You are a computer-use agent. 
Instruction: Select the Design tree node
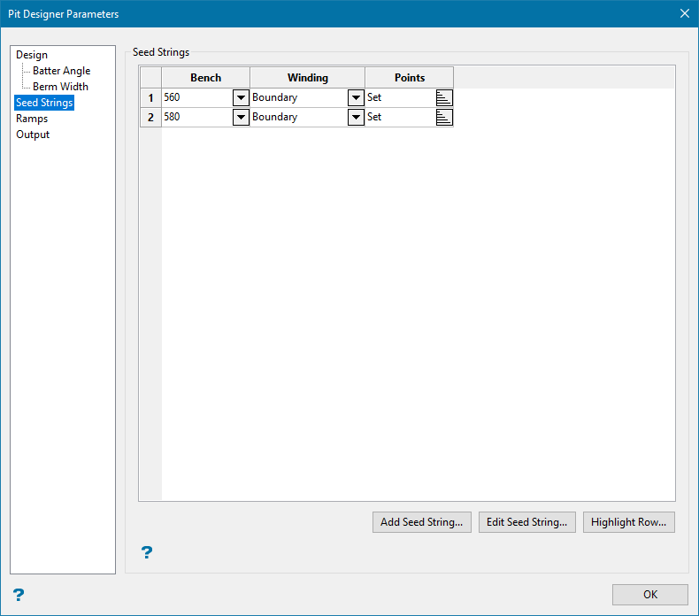click(x=32, y=55)
